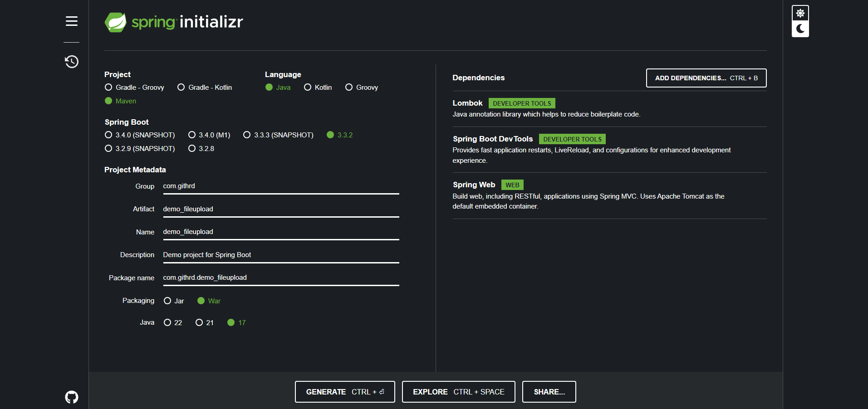
Task: Edit the Artifact input field
Action: coord(281,209)
